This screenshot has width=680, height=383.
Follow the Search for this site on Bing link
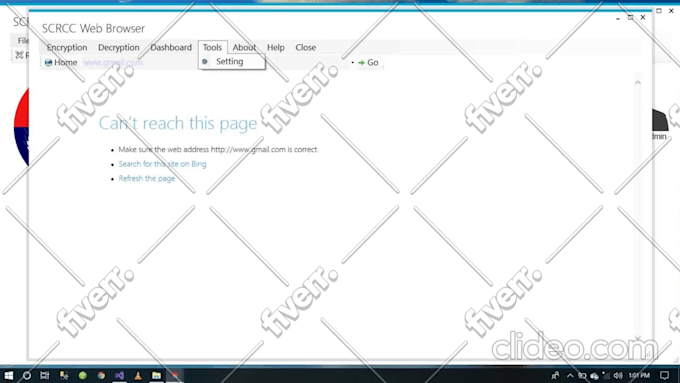[x=163, y=164]
